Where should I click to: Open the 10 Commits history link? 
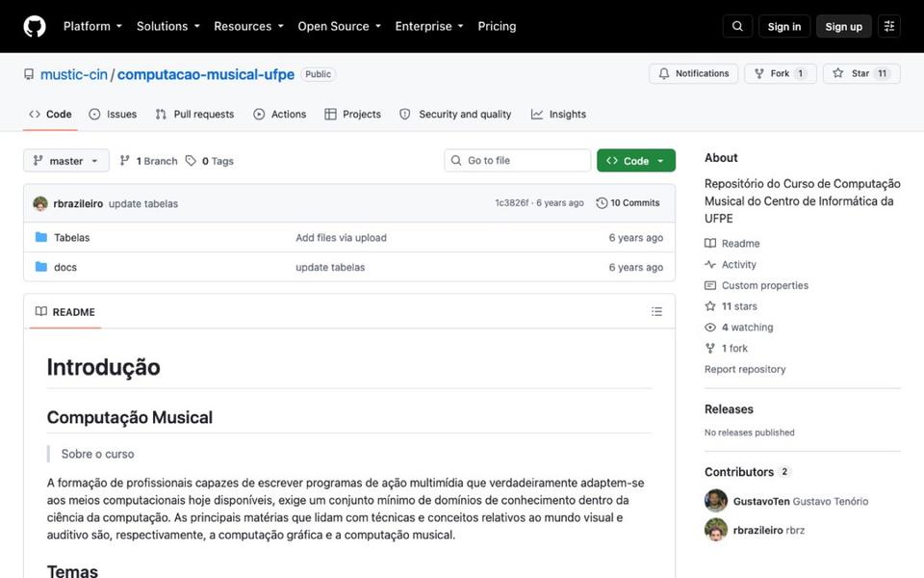coord(628,203)
